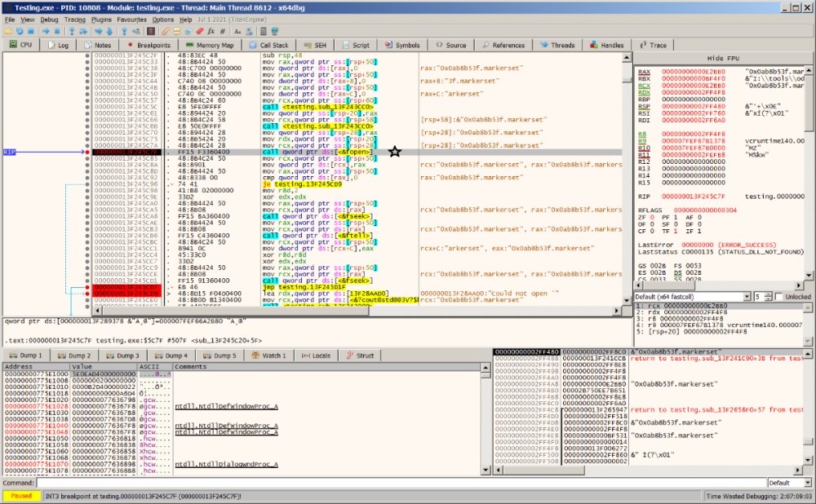Step over the current instruction

pos(83,30)
